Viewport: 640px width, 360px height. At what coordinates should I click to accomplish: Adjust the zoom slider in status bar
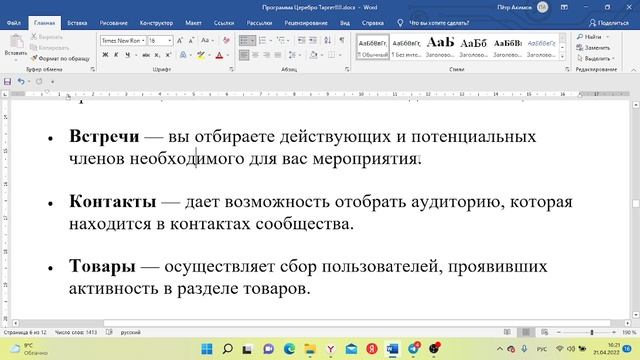(591, 333)
